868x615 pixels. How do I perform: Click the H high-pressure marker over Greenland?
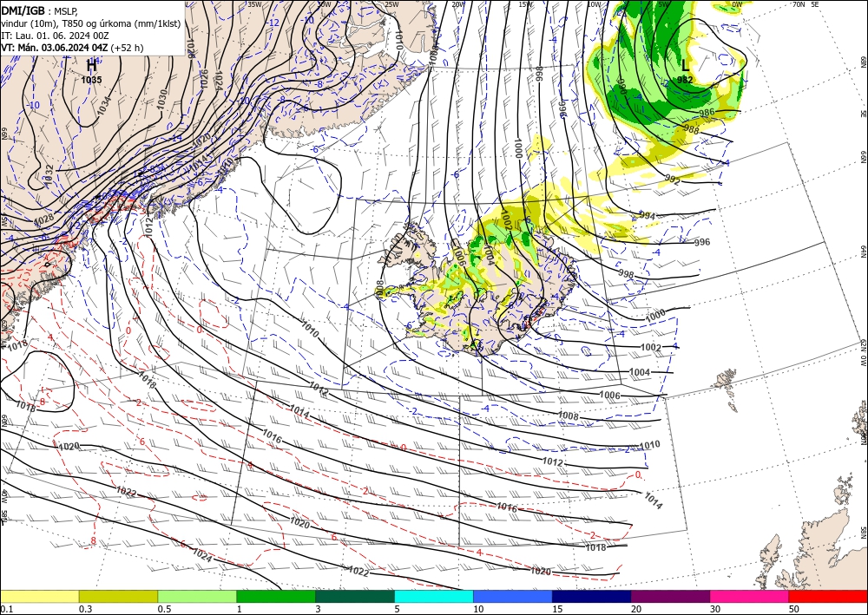[x=91, y=66]
